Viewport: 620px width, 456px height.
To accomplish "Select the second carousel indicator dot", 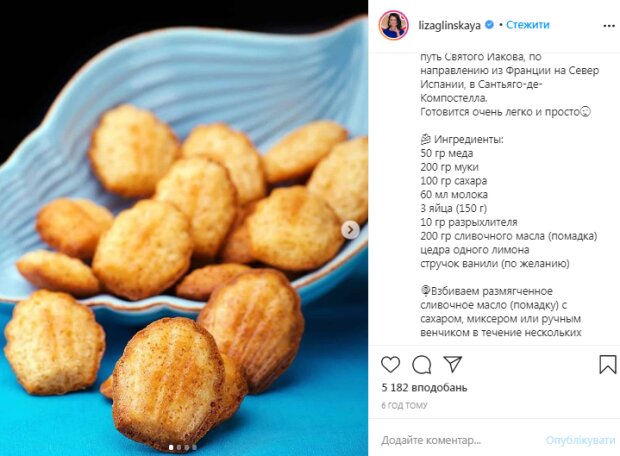I will [x=179, y=447].
